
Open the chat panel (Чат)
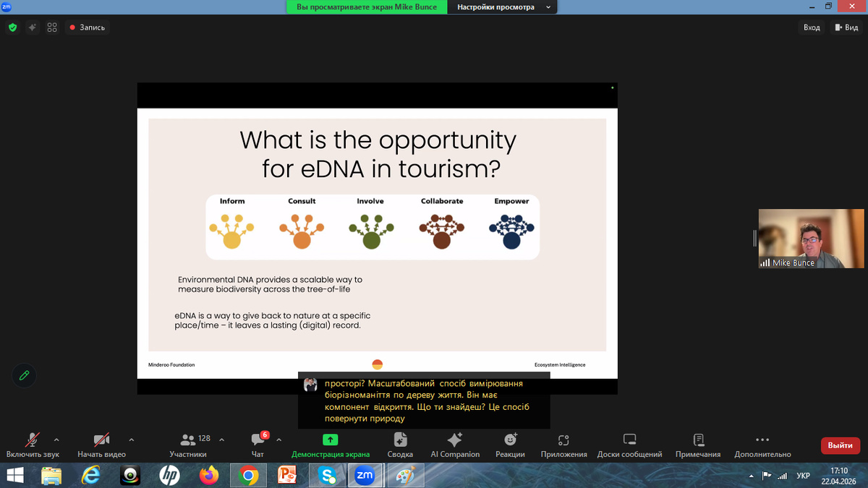click(258, 440)
